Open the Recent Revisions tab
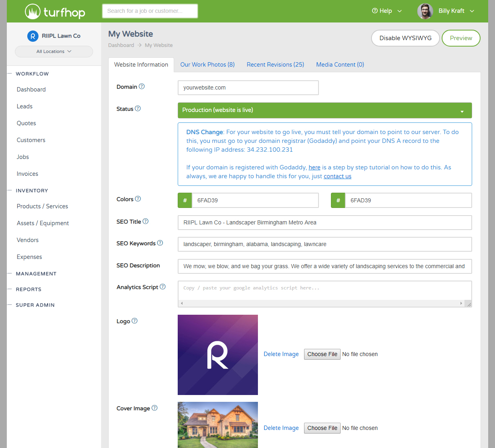This screenshot has height=448, width=495. point(275,65)
